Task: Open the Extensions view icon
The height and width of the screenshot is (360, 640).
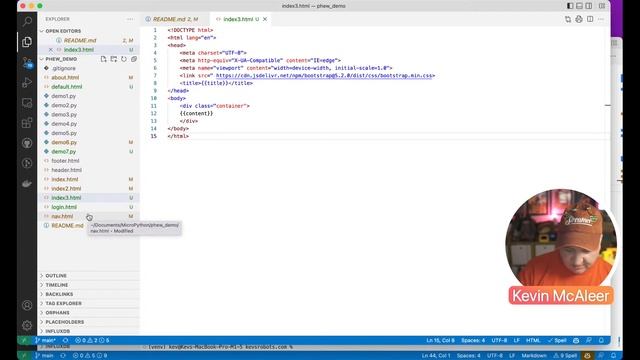Action: (x=27, y=123)
